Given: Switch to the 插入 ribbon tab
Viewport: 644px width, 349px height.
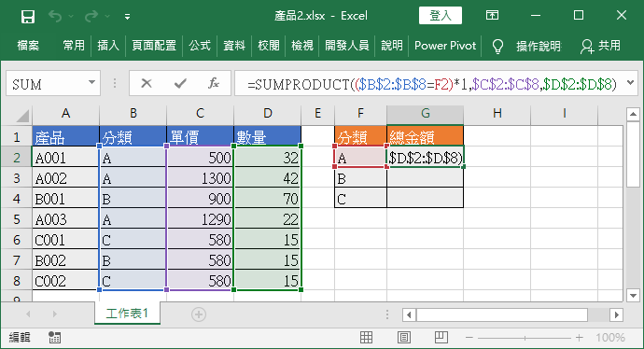Looking at the screenshot, I should 108,46.
